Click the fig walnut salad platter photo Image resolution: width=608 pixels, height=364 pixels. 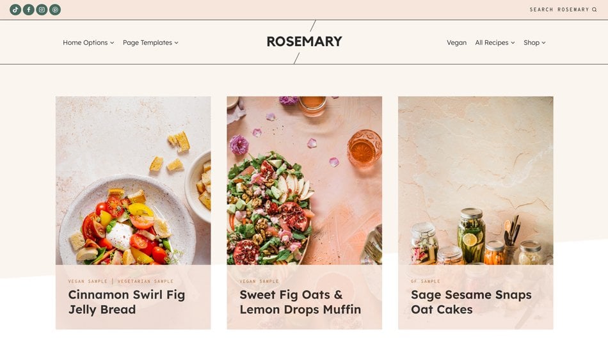tap(304, 180)
